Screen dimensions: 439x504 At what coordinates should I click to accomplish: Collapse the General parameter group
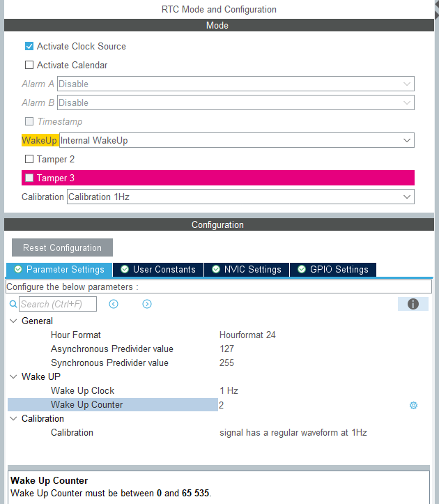coord(13,321)
